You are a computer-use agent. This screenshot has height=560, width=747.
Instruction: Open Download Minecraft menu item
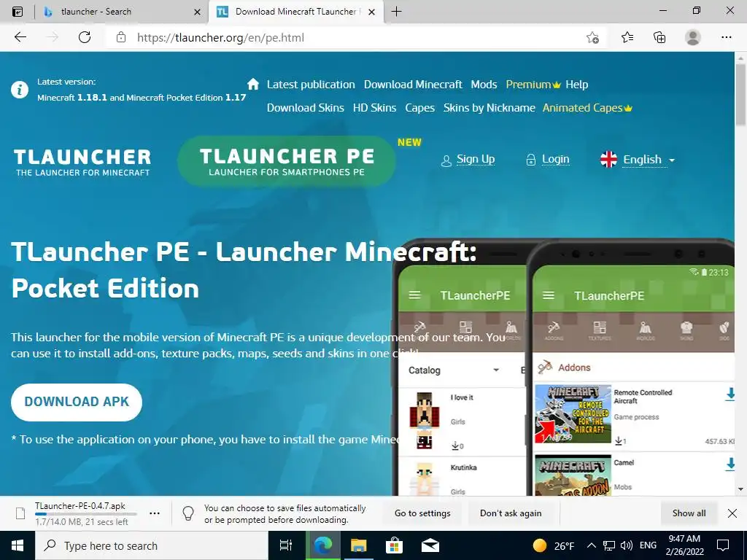[x=413, y=85]
